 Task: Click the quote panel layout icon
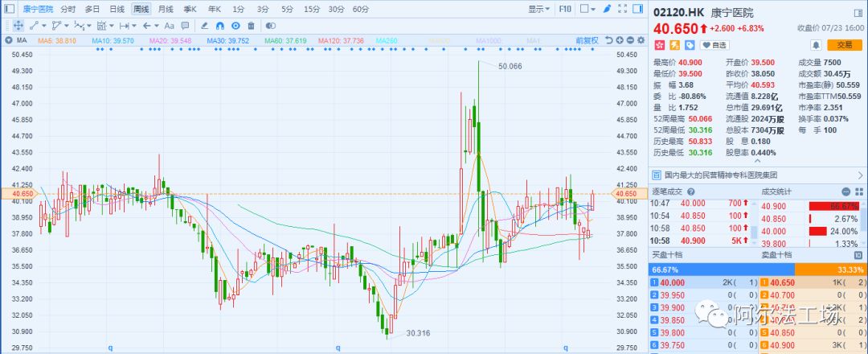[859, 13]
